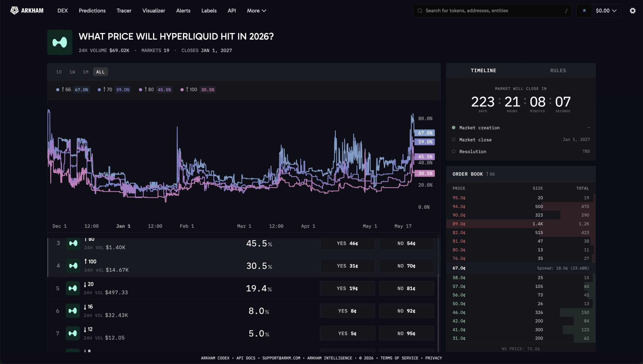The height and width of the screenshot is (364, 643).
Task: Click the Market creation timeline entry
Action: click(x=521, y=128)
